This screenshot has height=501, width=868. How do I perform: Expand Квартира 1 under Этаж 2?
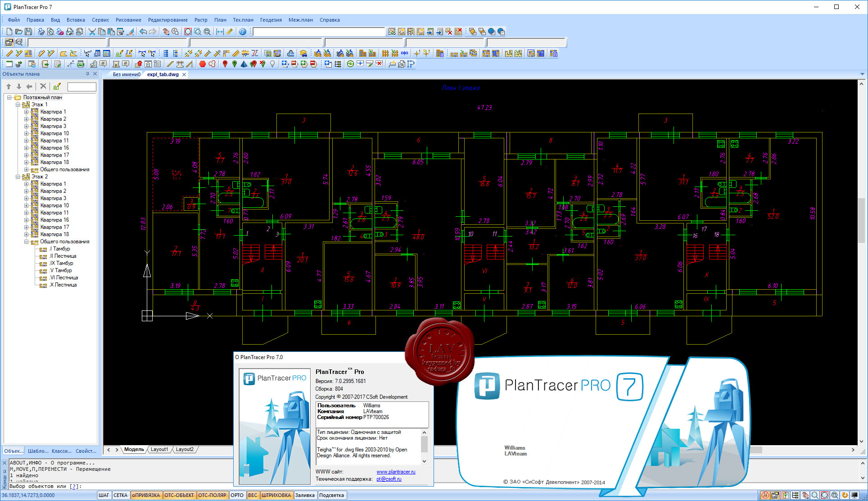(x=26, y=184)
